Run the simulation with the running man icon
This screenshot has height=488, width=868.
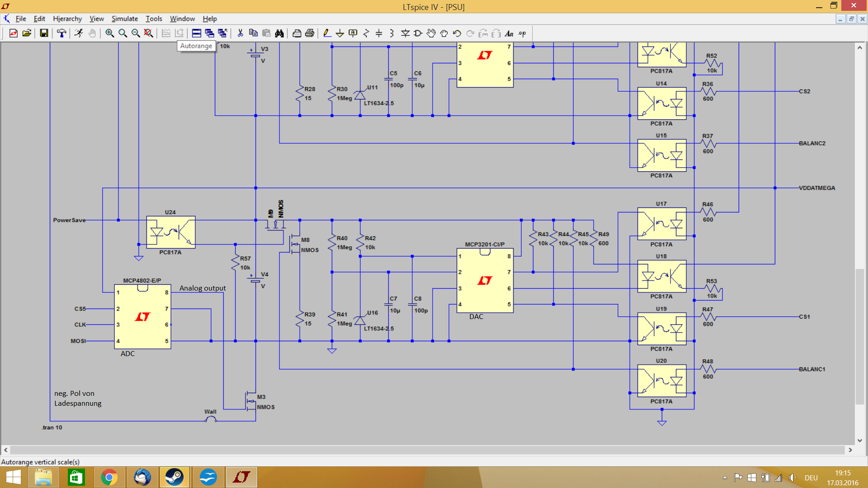(79, 33)
